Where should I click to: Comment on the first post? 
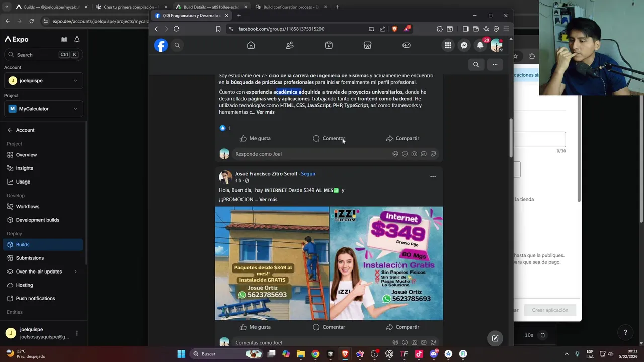pyautogui.click(x=329, y=138)
